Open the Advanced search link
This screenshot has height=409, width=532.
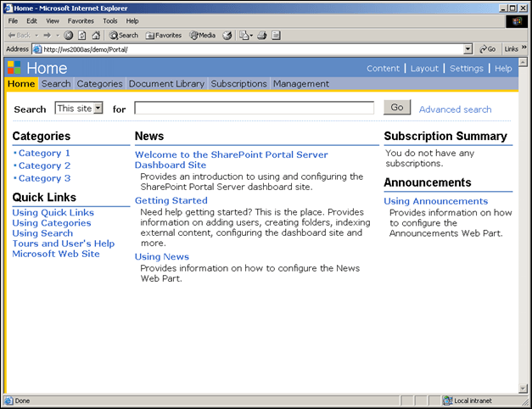(x=455, y=109)
